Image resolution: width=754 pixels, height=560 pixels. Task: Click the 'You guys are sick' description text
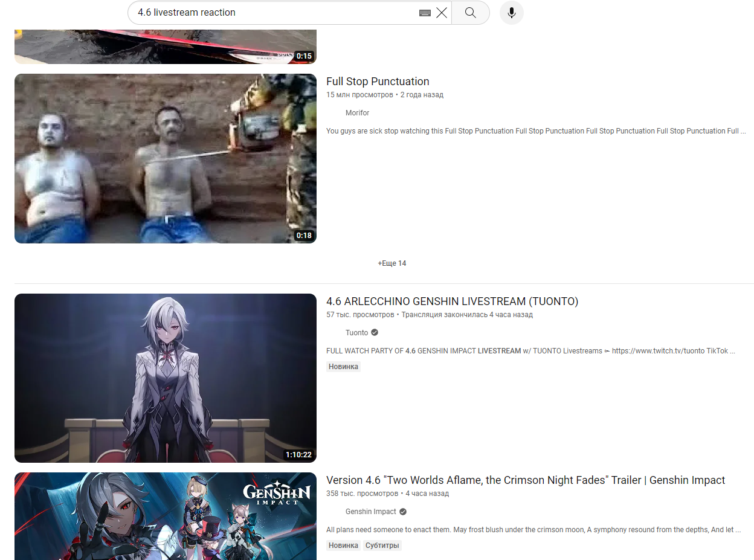(536, 131)
